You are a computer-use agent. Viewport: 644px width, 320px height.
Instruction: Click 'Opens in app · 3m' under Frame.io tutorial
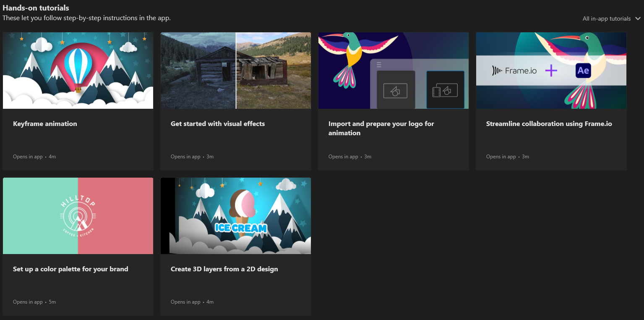(508, 157)
